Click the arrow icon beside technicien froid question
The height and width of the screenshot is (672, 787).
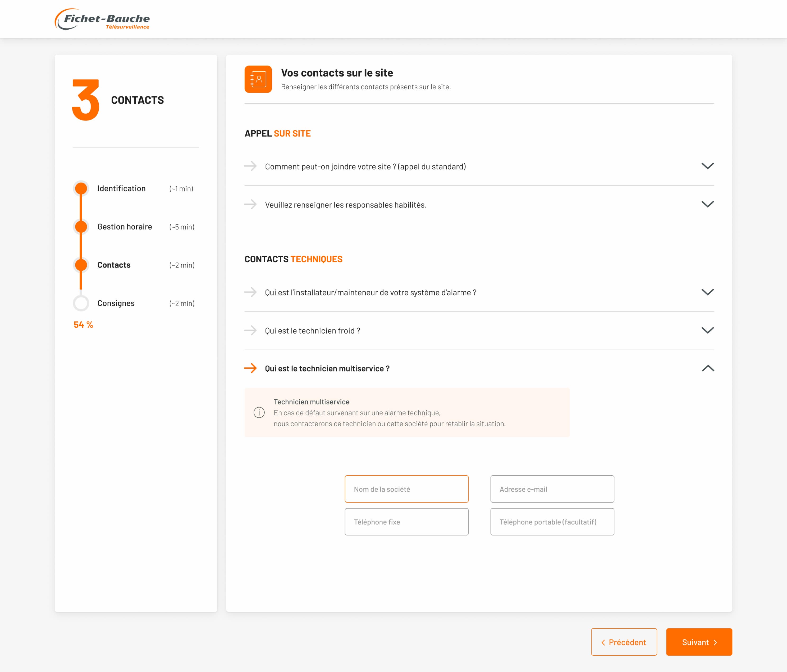point(250,330)
